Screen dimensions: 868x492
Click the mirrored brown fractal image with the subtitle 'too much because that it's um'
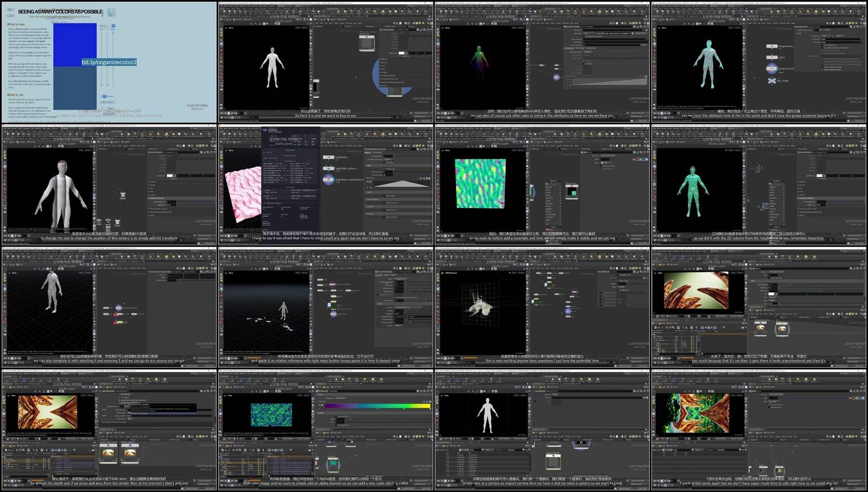pyautogui.click(x=695, y=291)
